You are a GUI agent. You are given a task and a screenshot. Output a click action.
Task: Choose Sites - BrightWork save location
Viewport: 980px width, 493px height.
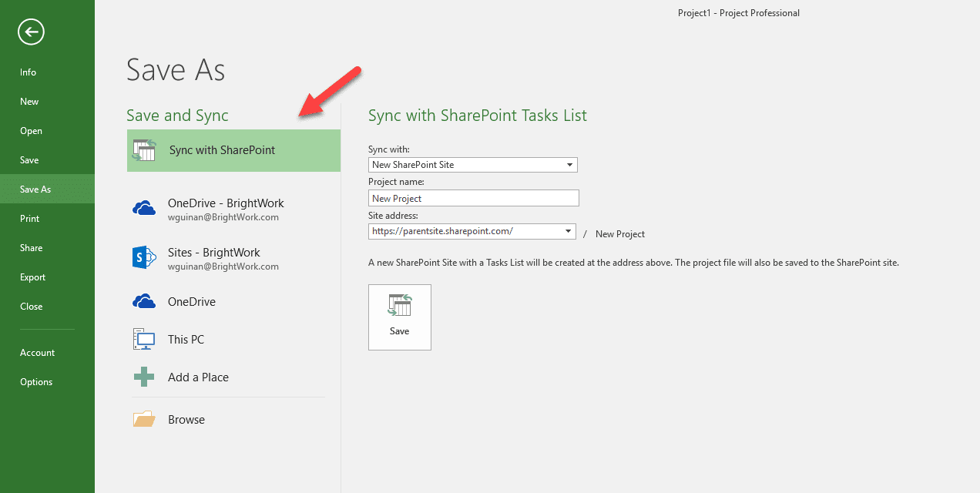233,258
